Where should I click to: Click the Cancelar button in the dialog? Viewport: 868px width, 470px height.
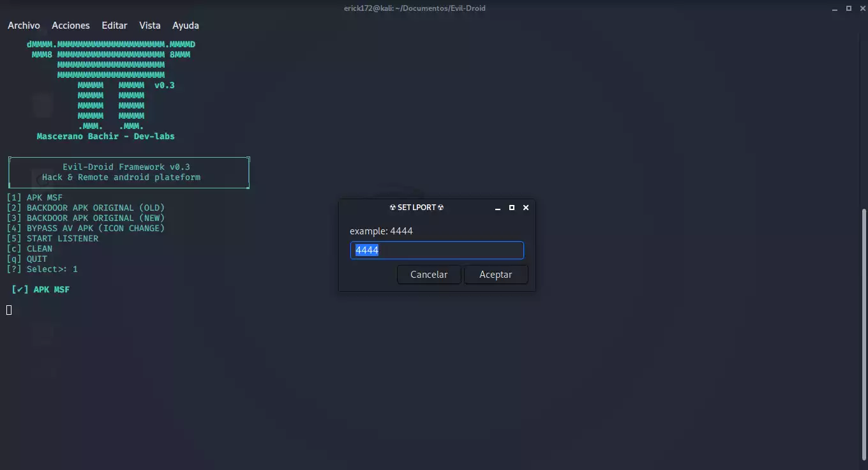429,275
